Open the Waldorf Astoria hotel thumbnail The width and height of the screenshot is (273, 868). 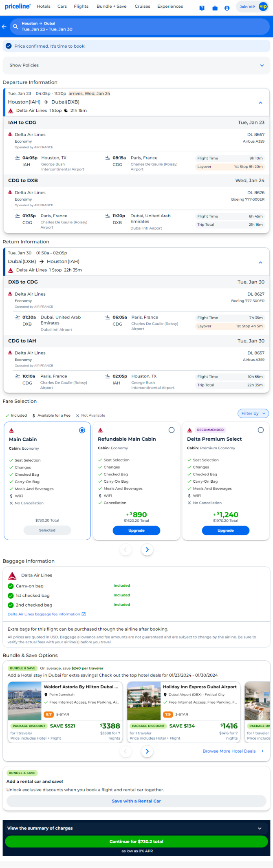pos(25,700)
